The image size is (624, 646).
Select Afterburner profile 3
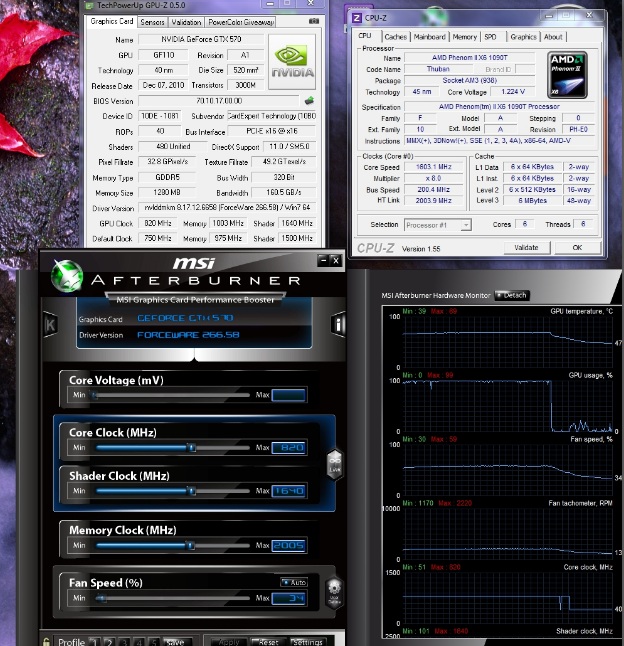124,642
